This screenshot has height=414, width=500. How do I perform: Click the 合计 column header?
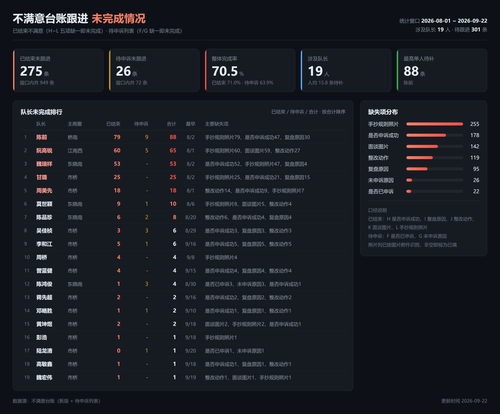pyautogui.click(x=171, y=124)
